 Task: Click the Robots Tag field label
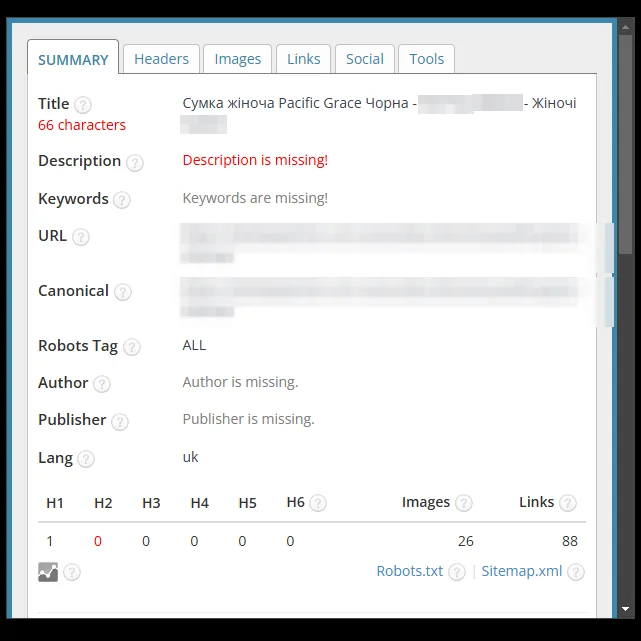[78, 346]
